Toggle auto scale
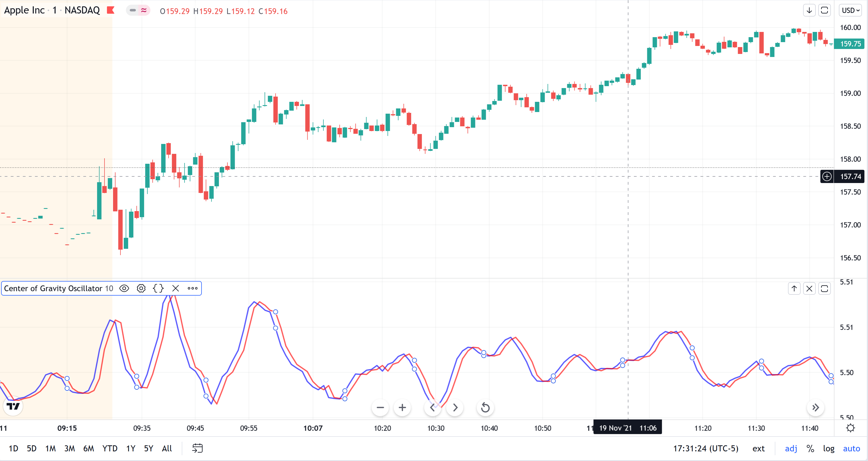Screen dimensions: 868x461 pos(852,449)
